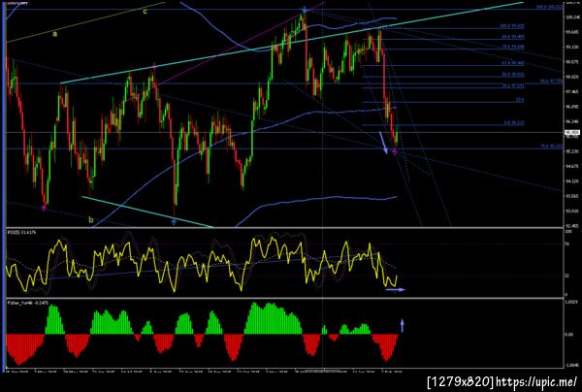Screen dimensions: 582x392
Task: Click the Fibonacci 0.0 96.233 level label
Action: [x=514, y=123]
